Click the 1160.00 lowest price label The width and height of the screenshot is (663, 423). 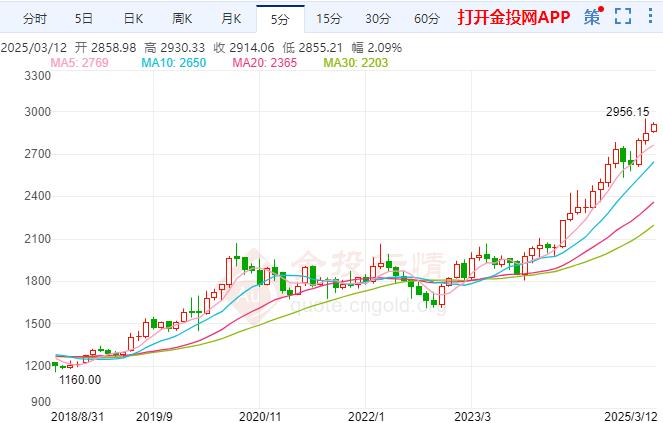[80, 380]
